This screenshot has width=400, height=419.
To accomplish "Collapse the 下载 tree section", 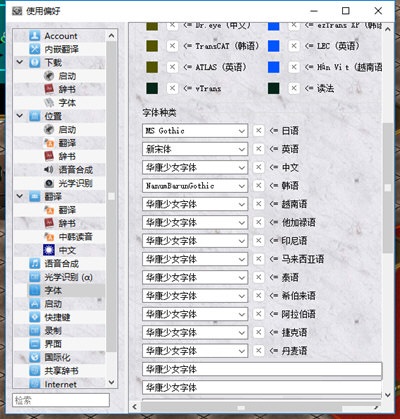I will tap(20, 62).
